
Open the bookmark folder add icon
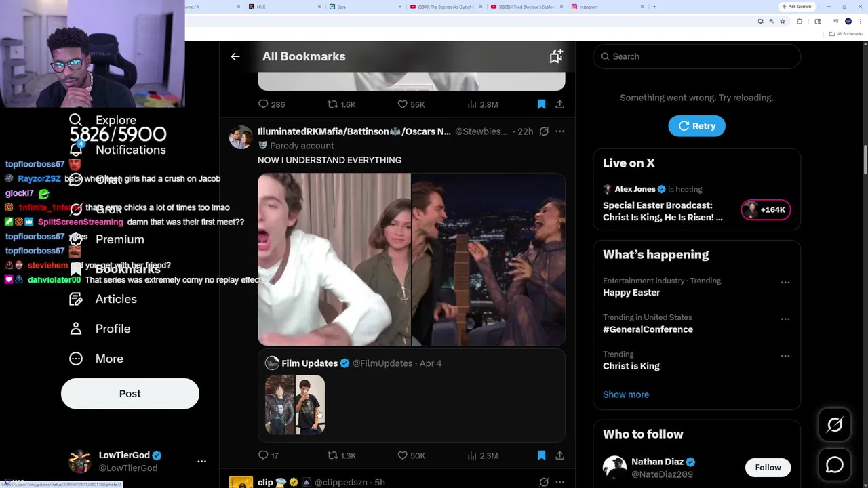[556, 56]
